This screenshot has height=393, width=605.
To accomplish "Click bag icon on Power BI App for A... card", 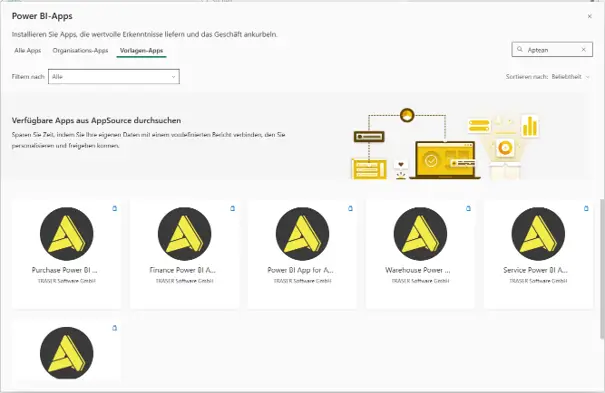I will click(350, 208).
